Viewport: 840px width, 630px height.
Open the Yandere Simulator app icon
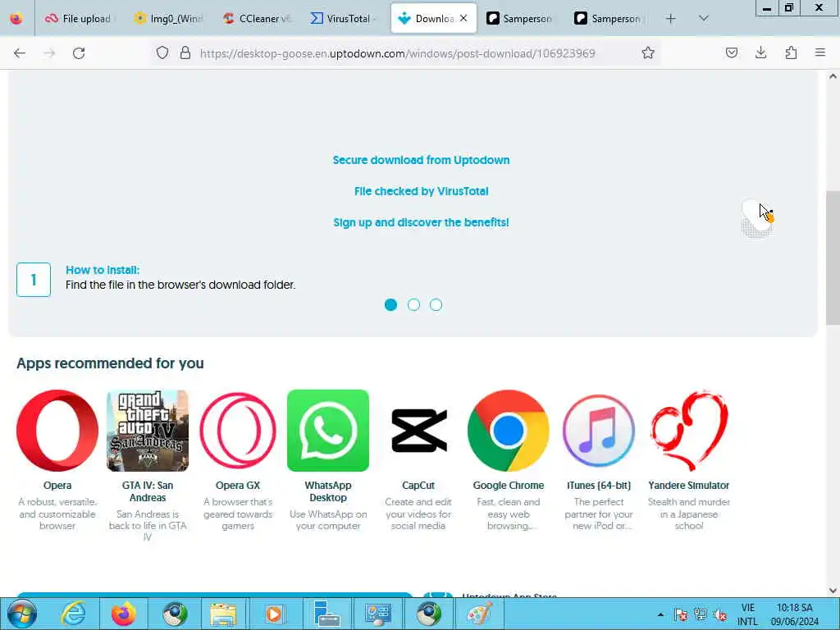coord(689,431)
